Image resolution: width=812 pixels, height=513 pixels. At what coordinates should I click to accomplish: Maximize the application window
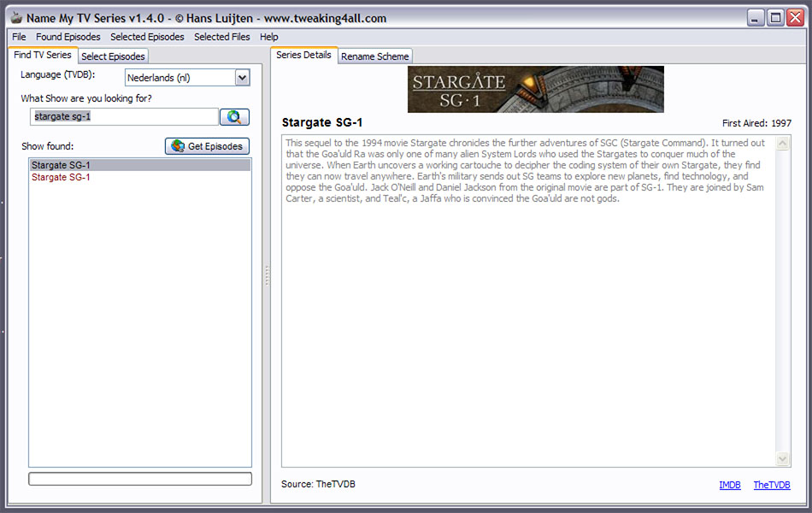pyautogui.click(x=775, y=18)
